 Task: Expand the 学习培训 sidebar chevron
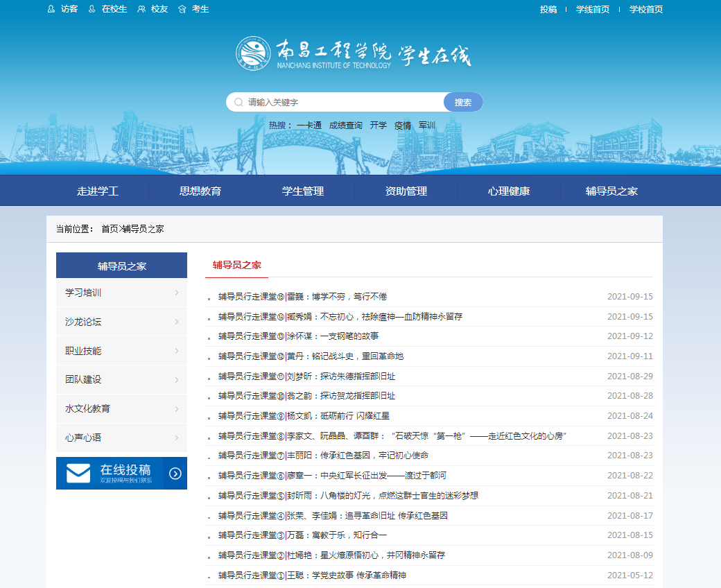click(177, 293)
